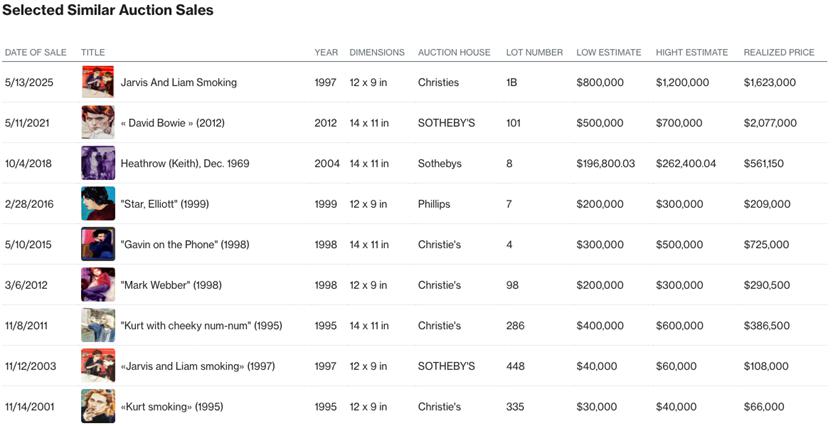The width and height of the screenshot is (833, 426).
Task: Open the Gavin on the Phone thumbnail
Action: (x=98, y=244)
